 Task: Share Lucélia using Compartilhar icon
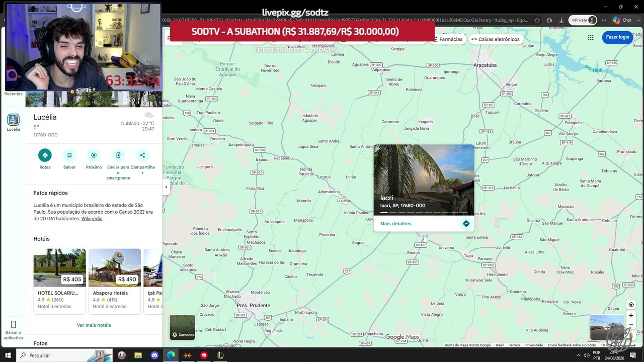click(142, 155)
